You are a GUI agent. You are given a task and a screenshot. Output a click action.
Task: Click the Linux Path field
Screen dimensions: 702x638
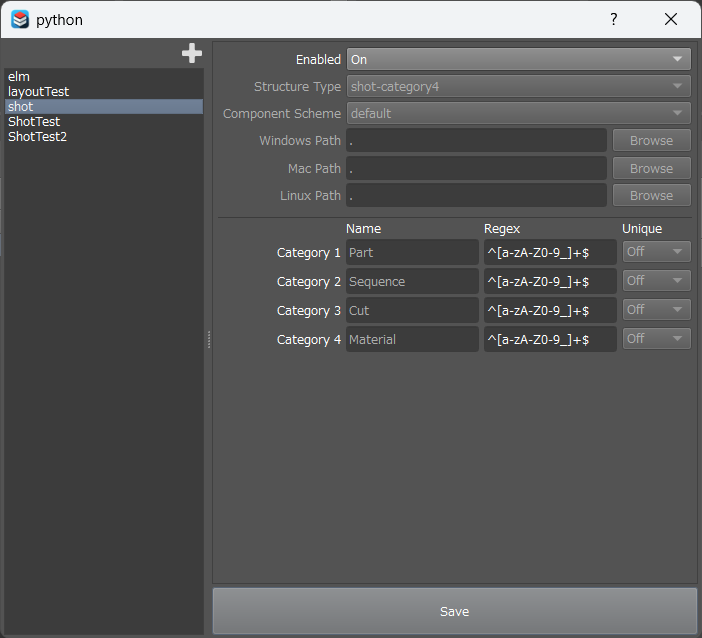(x=476, y=195)
